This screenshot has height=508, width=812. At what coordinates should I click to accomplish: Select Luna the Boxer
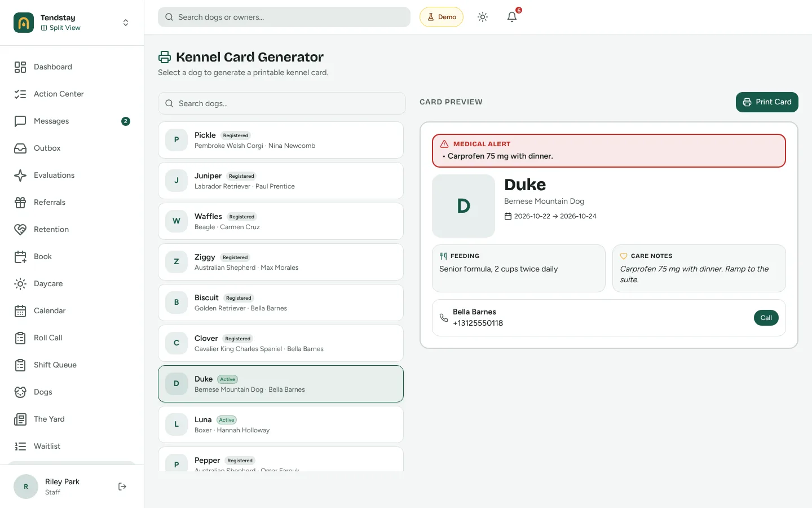point(281,424)
